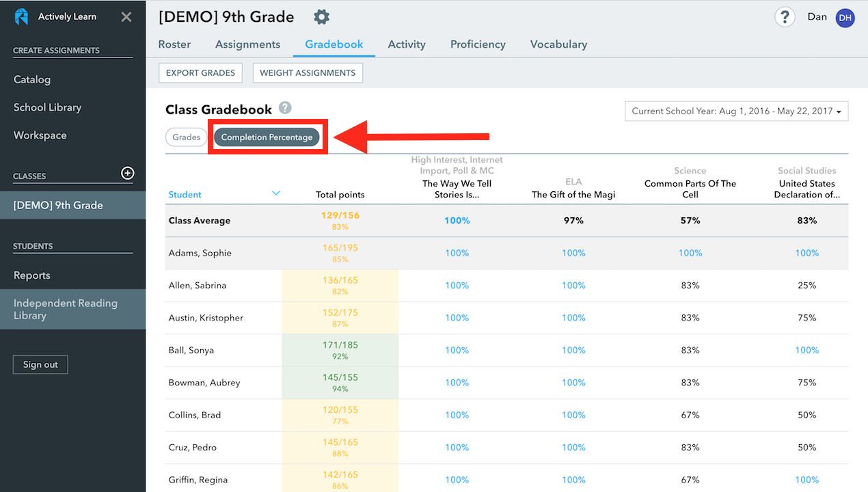Click Brad Collins' 67% Science cell

(690, 415)
